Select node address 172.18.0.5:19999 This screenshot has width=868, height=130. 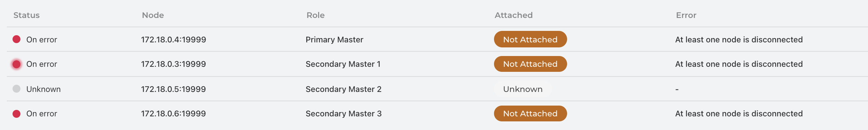(x=173, y=89)
